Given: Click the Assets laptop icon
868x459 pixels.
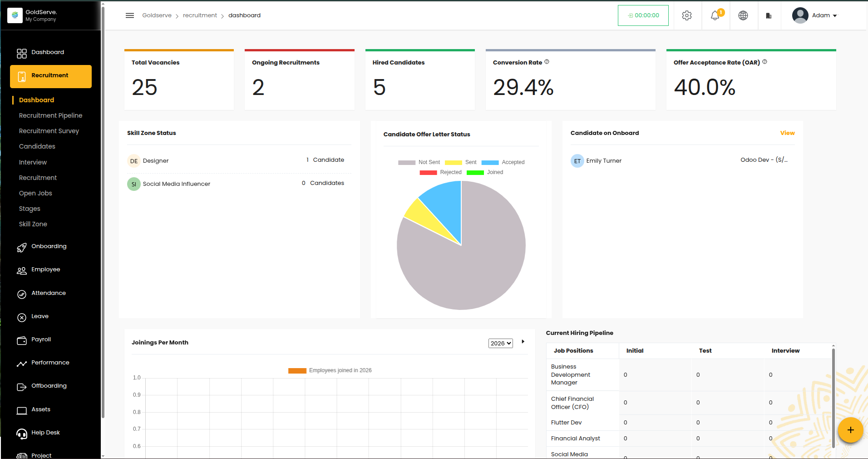Looking at the screenshot, I should click(x=22, y=411).
